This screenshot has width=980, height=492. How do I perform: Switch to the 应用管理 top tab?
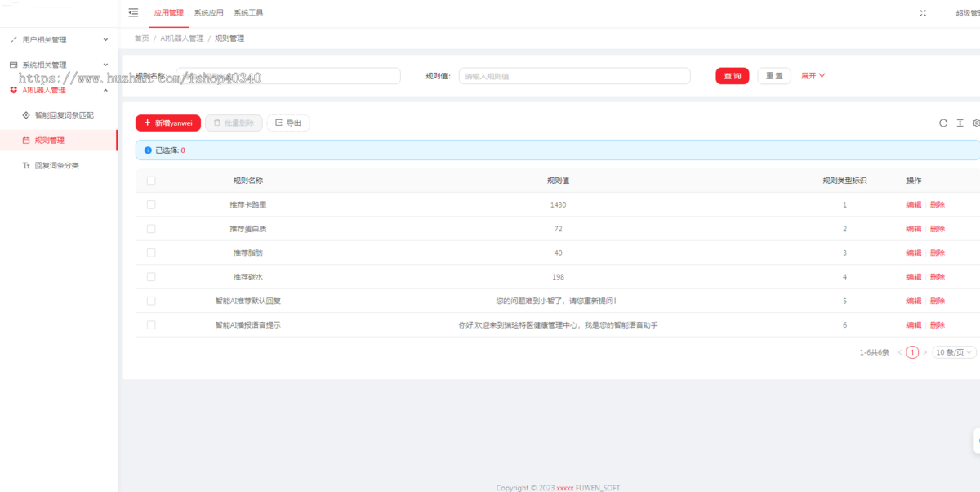[168, 13]
